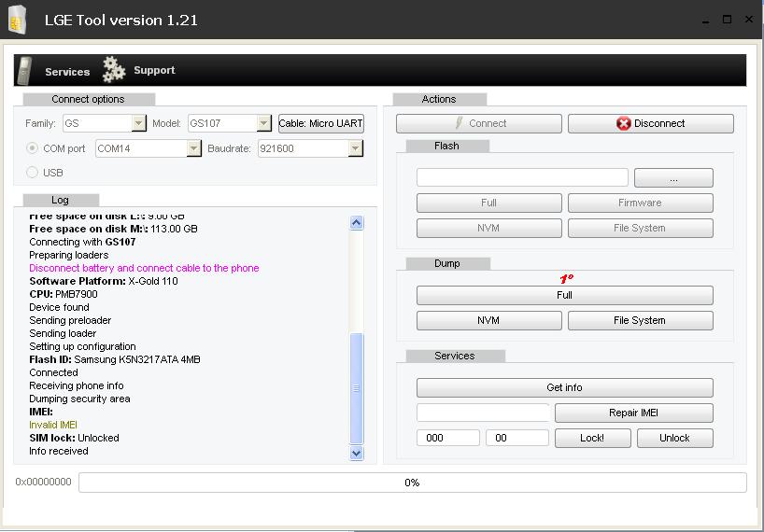
Task: Click File System button under Dump
Action: click(640, 321)
